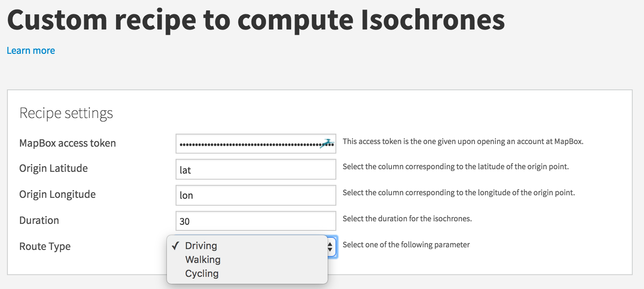Screen dimensions: 644x289
Task: Toggle the Route Type dropdown arrows
Action: coord(330,247)
